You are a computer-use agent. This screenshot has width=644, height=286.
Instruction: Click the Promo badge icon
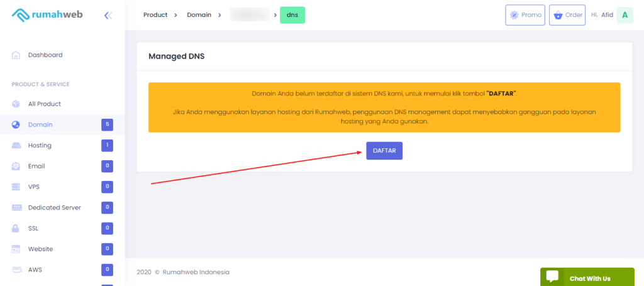514,15
